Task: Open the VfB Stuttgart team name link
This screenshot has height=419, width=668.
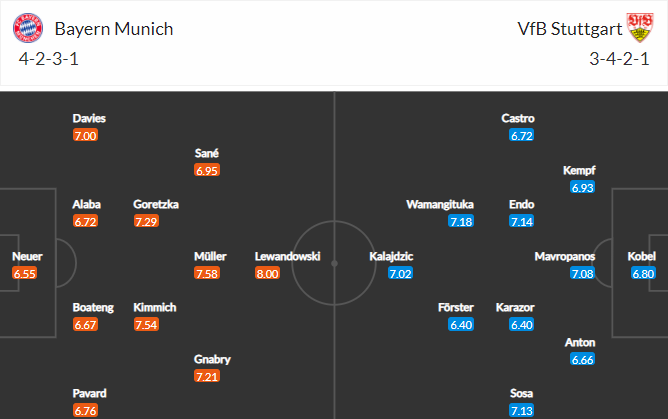Action: point(570,29)
